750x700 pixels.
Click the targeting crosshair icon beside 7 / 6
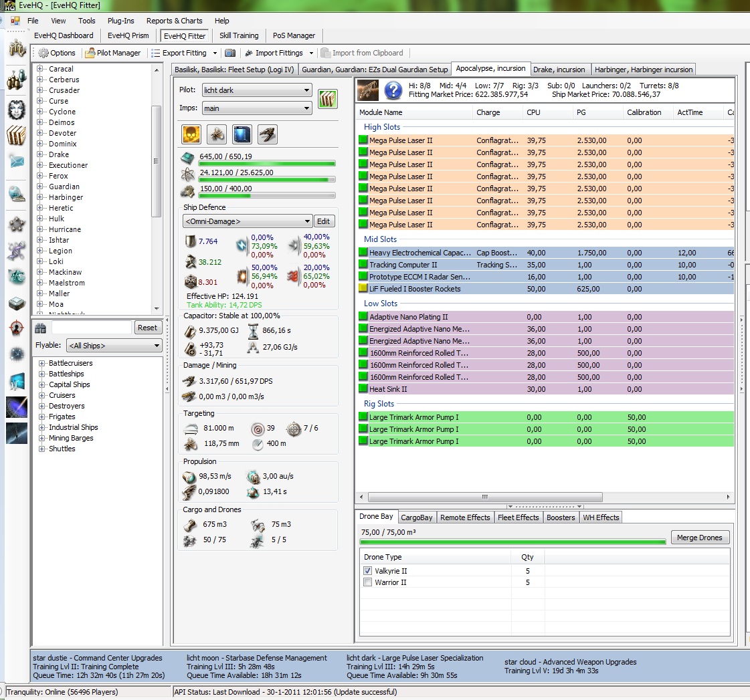point(294,429)
